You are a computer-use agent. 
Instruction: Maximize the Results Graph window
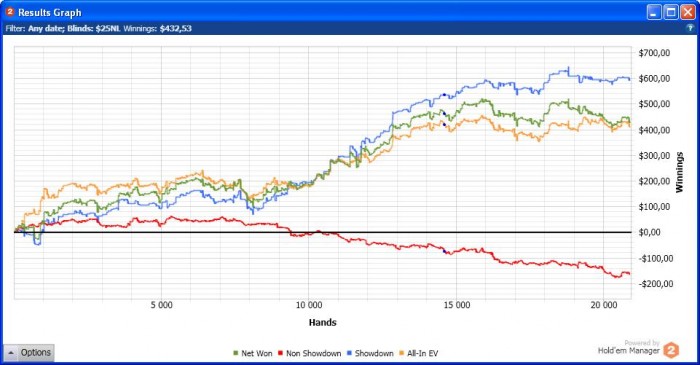(x=671, y=12)
